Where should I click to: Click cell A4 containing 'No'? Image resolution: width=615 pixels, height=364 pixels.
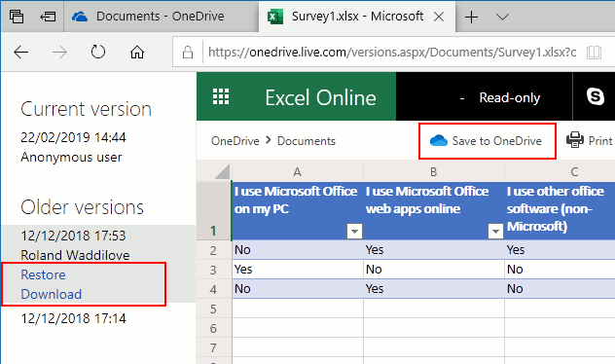coord(298,289)
